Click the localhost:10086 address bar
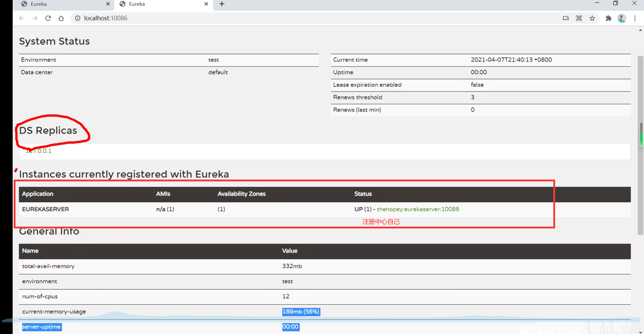 106,18
